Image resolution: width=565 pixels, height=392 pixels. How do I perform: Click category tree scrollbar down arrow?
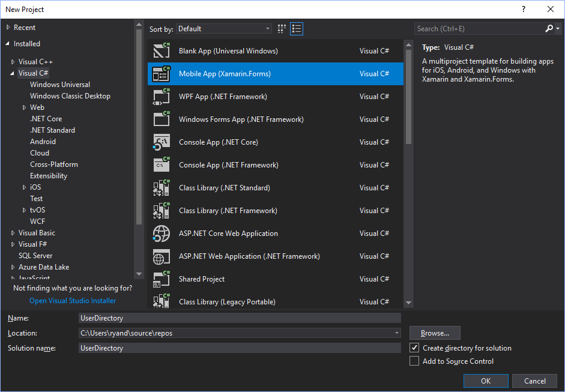pos(139,274)
